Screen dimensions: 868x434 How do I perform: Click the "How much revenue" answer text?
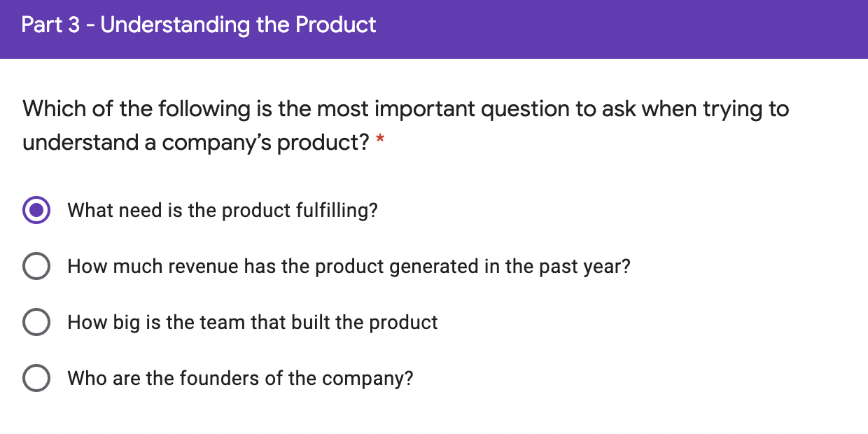[x=349, y=267]
